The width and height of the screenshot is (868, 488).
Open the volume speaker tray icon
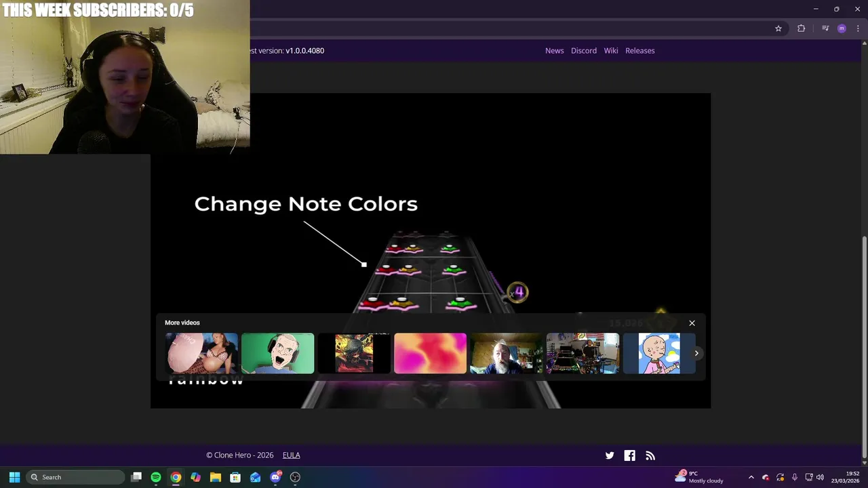point(820,477)
